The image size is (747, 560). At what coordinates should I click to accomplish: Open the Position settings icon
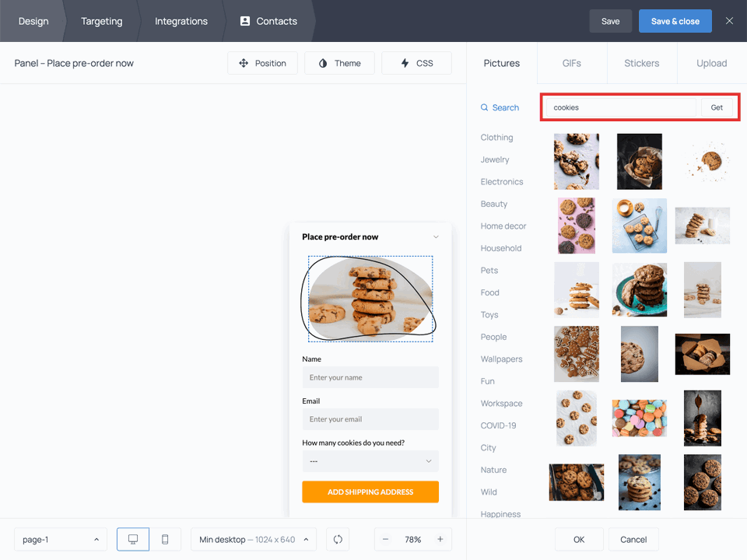(x=244, y=63)
